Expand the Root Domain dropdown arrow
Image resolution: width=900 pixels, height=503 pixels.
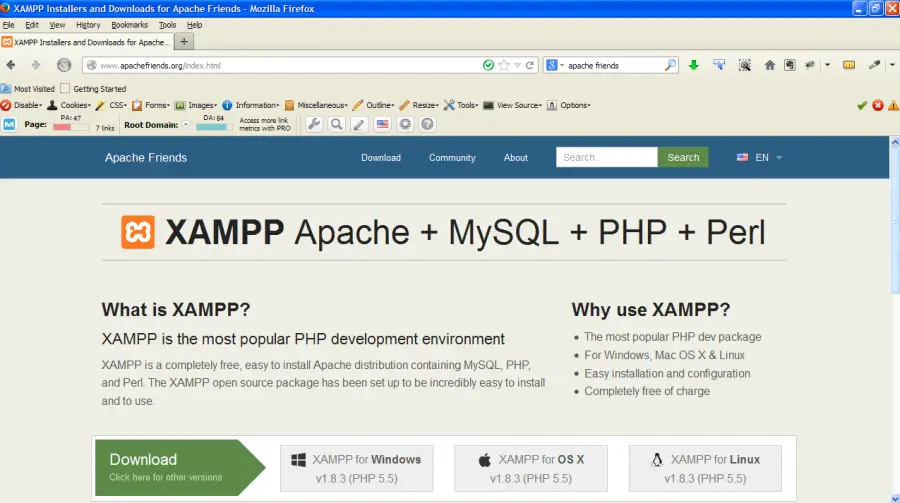coord(186,125)
